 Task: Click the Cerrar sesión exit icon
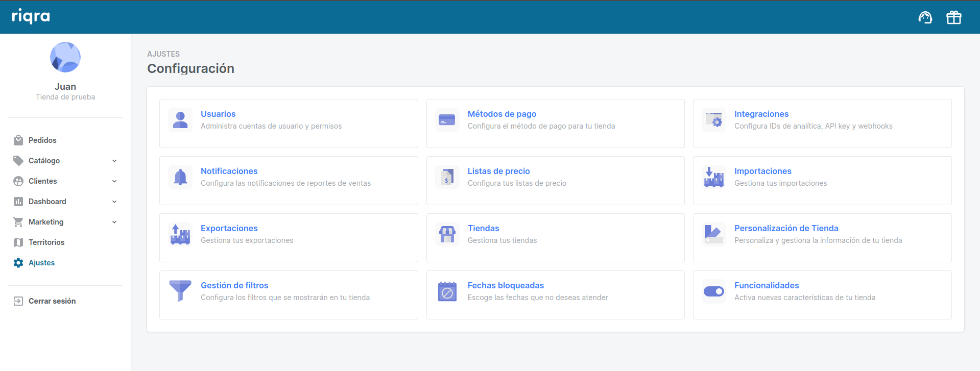click(x=18, y=301)
